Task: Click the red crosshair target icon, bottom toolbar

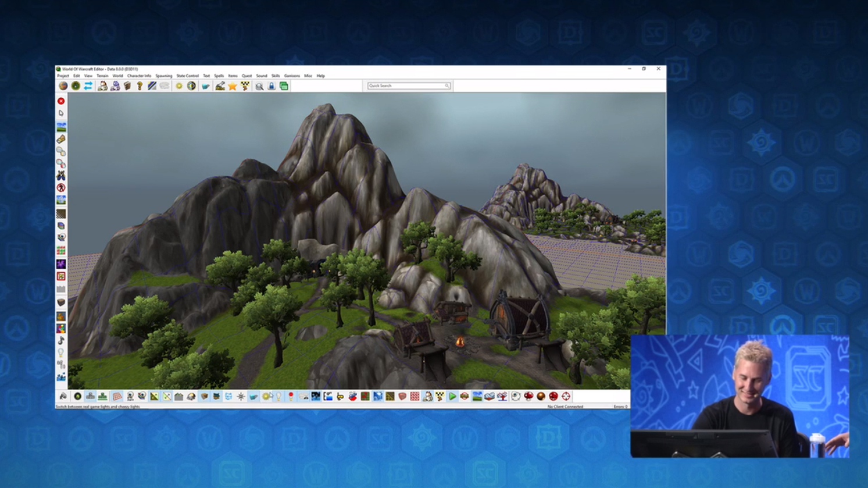Action: coord(566,397)
